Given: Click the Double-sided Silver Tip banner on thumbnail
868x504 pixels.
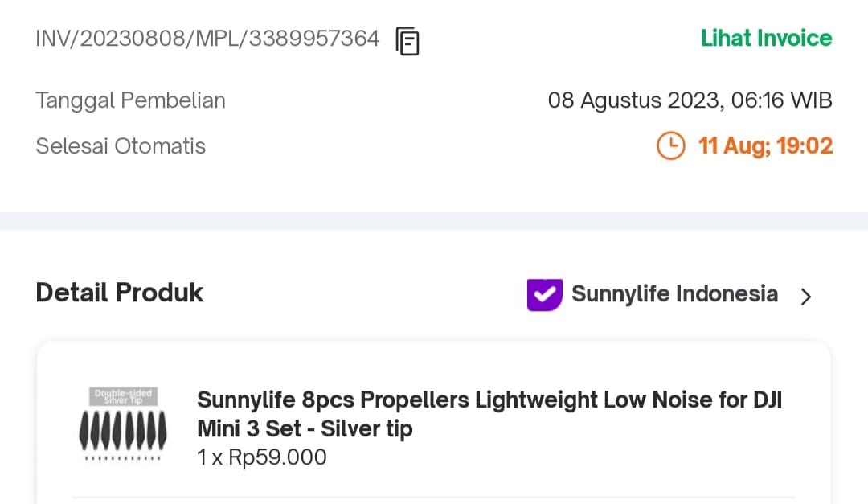Looking at the screenshot, I should point(123,396).
